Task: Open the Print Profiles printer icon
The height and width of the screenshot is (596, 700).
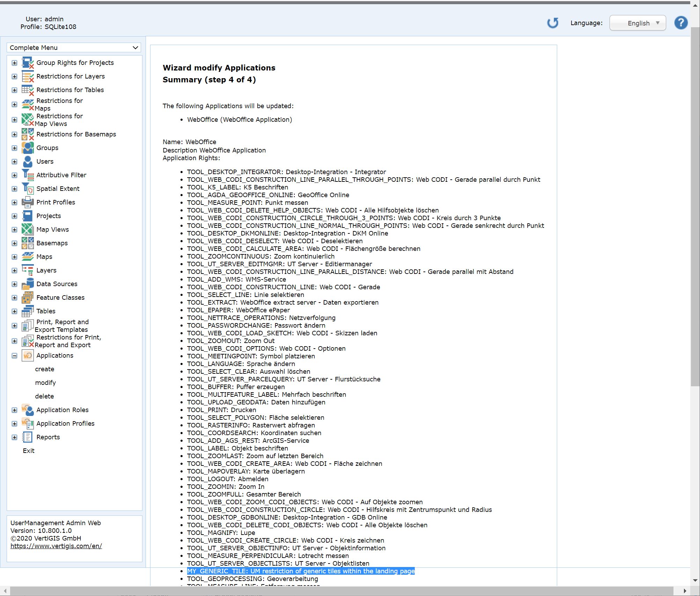Action: coord(28,202)
